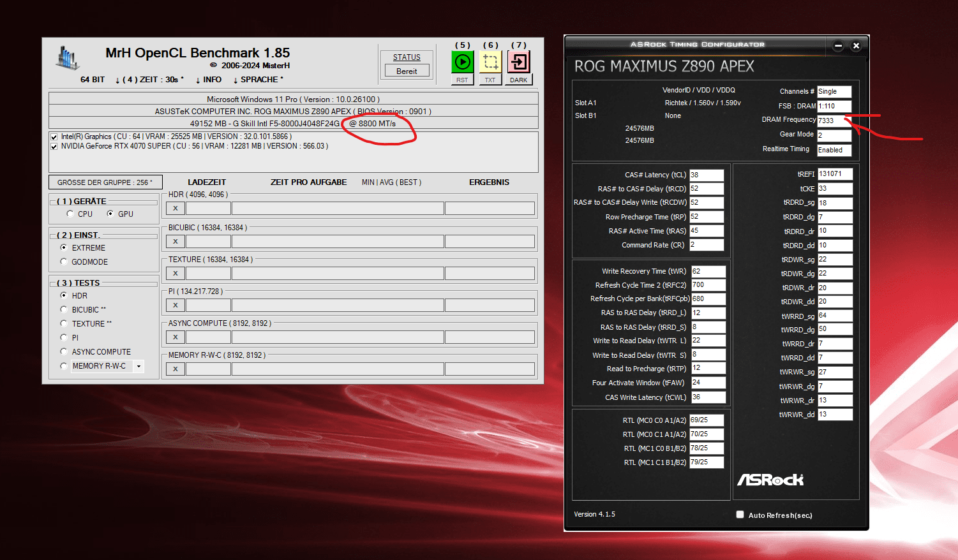Click the FSB : DRAM ratio field
Screen dimensions: 958x560
[x=834, y=107]
